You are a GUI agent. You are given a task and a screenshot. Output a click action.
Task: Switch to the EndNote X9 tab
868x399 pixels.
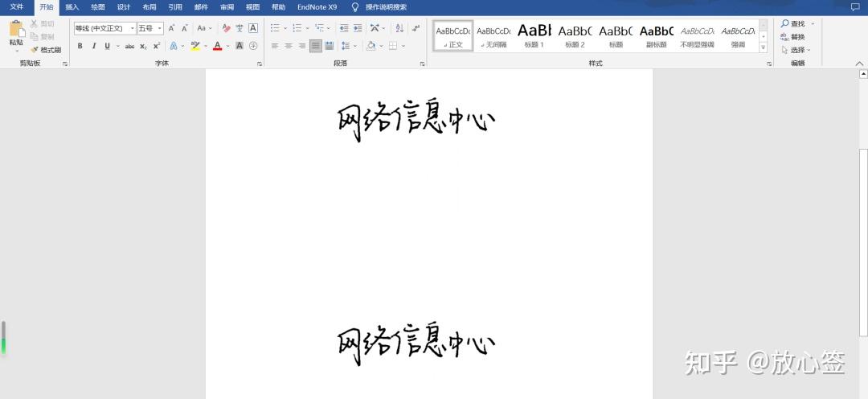coord(317,7)
